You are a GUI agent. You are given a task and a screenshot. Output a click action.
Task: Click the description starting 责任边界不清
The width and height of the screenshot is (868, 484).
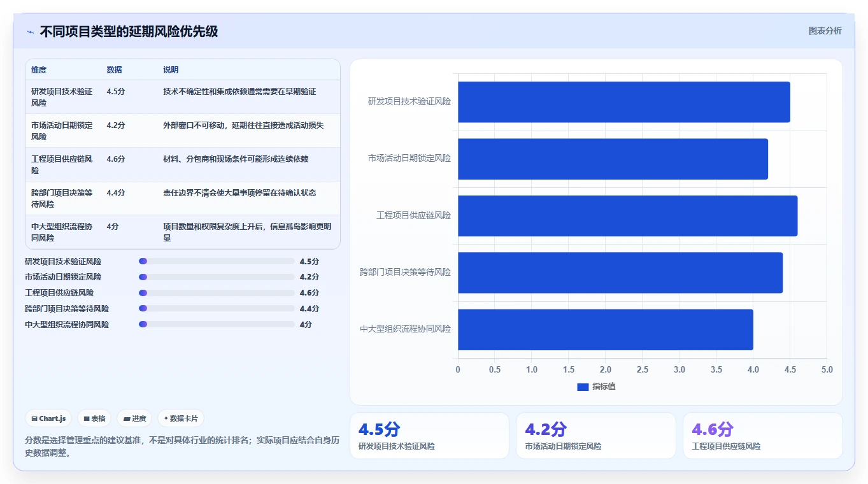pos(239,193)
